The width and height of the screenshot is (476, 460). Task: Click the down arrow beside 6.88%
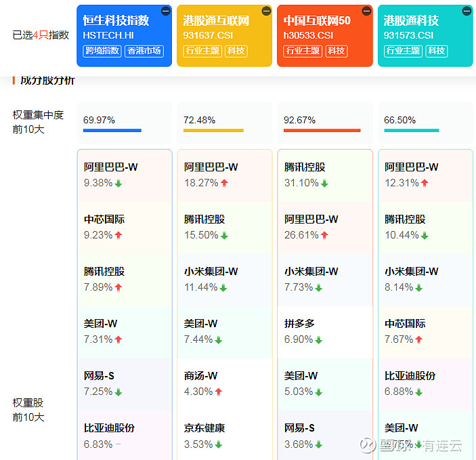419,392
